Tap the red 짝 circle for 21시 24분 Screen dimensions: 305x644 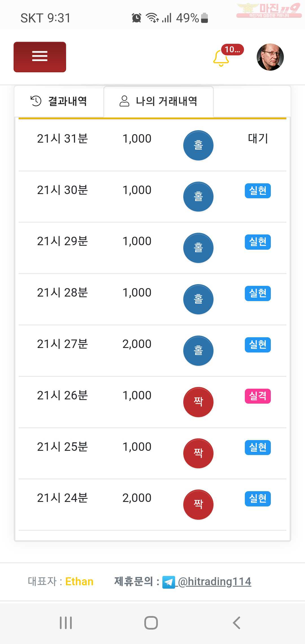[198, 504]
